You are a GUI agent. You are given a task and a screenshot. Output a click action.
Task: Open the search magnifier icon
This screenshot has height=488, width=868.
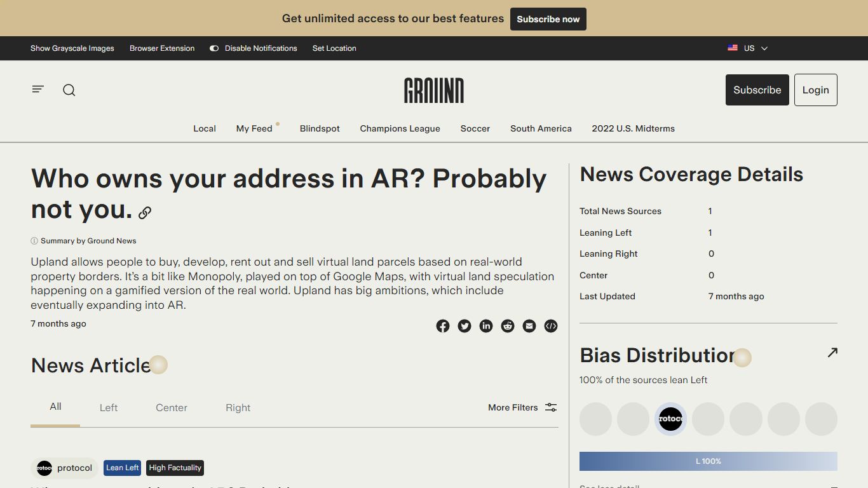point(69,90)
